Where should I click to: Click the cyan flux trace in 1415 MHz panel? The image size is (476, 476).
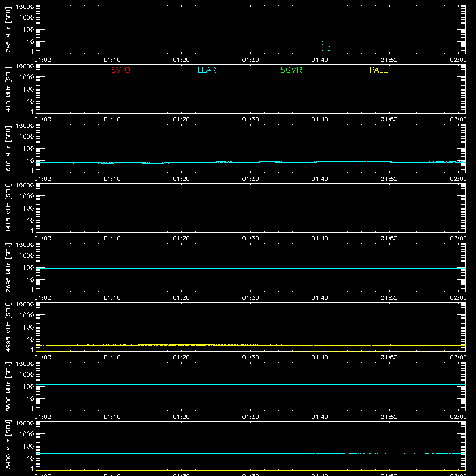(250, 211)
